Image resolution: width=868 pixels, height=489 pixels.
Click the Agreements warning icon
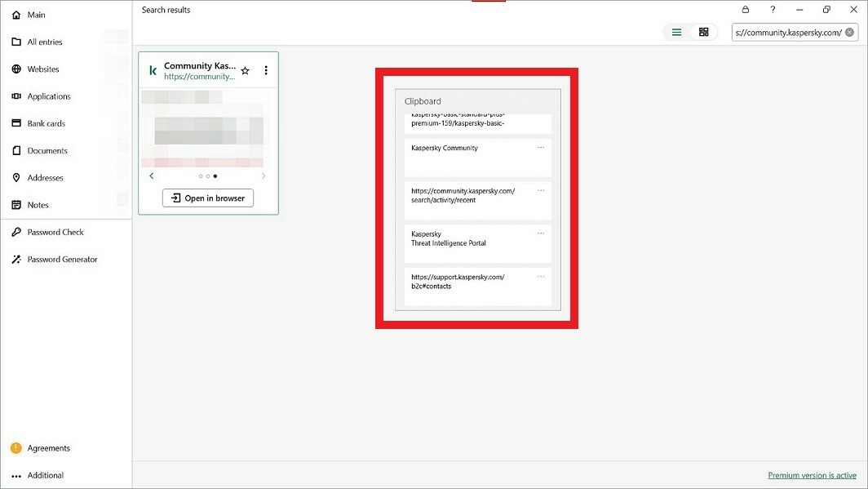tap(16, 448)
